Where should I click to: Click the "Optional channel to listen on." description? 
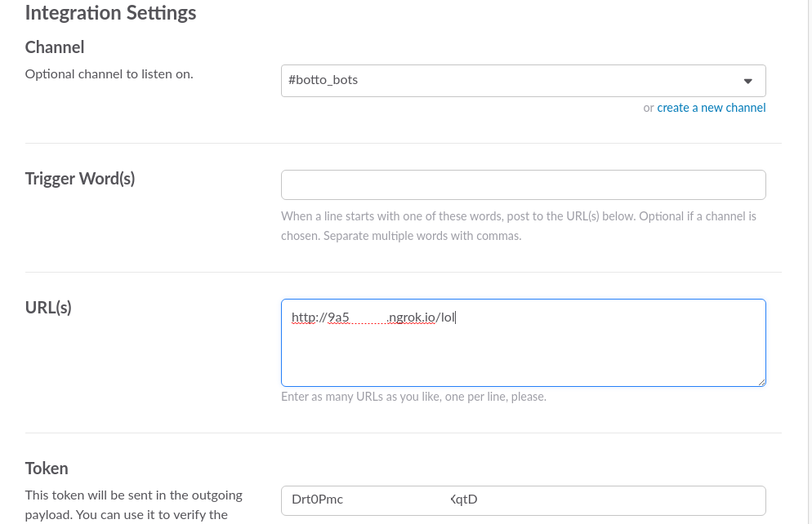coord(109,74)
